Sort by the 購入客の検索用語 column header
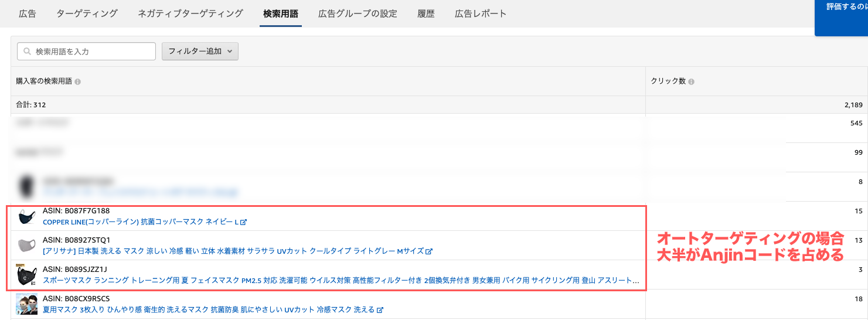868x320 pixels. pyautogui.click(x=44, y=81)
